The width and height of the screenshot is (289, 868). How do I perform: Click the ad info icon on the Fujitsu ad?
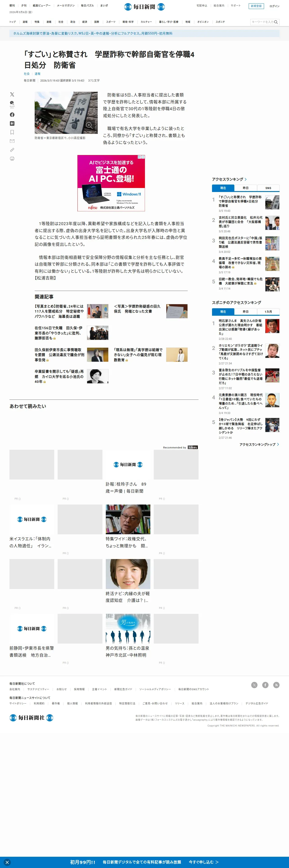tap(140, 157)
